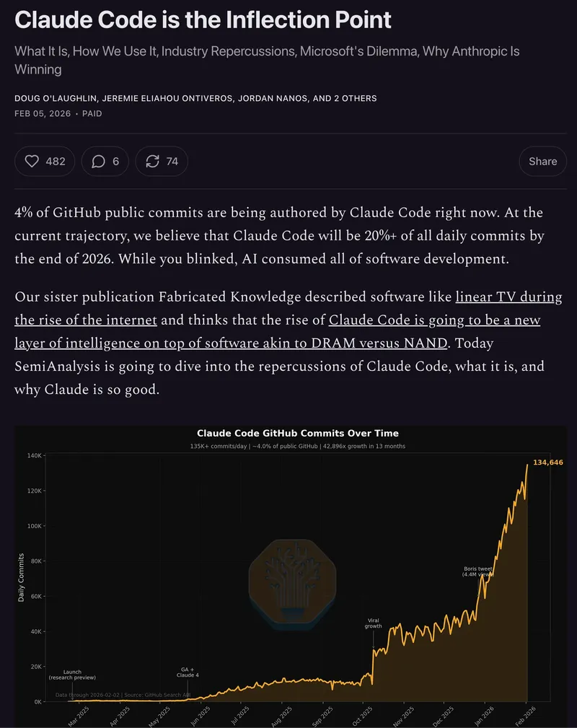
Task: Open comments via speech bubble icon
Action: (x=99, y=162)
